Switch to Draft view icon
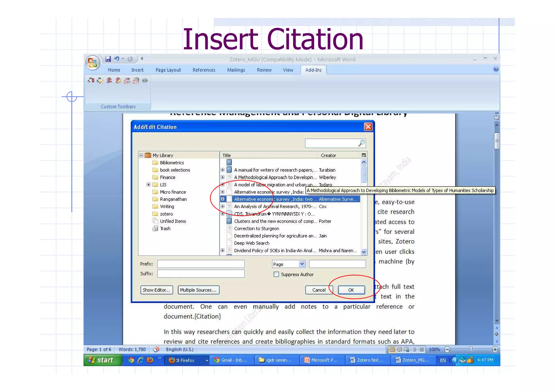 (x=422, y=349)
